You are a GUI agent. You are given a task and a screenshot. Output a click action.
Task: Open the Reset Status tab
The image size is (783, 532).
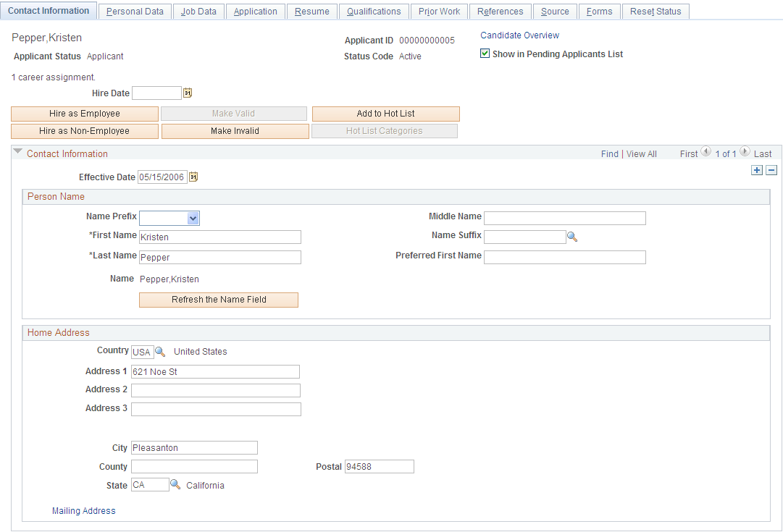[x=656, y=12]
